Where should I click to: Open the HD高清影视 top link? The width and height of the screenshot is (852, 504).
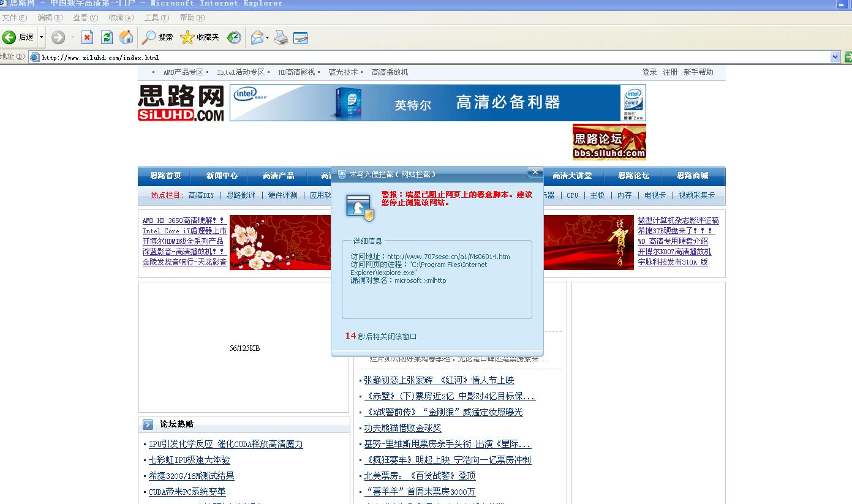pyautogui.click(x=296, y=72)
